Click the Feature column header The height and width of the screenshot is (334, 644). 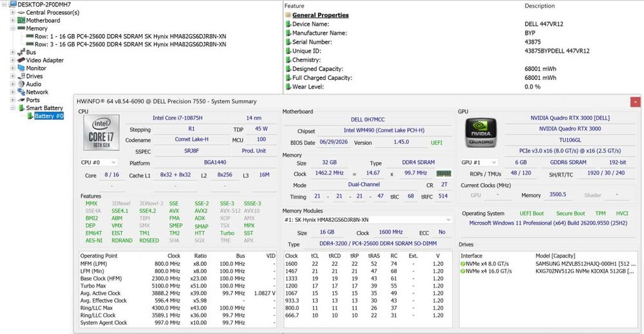click(x=294, y=6)
